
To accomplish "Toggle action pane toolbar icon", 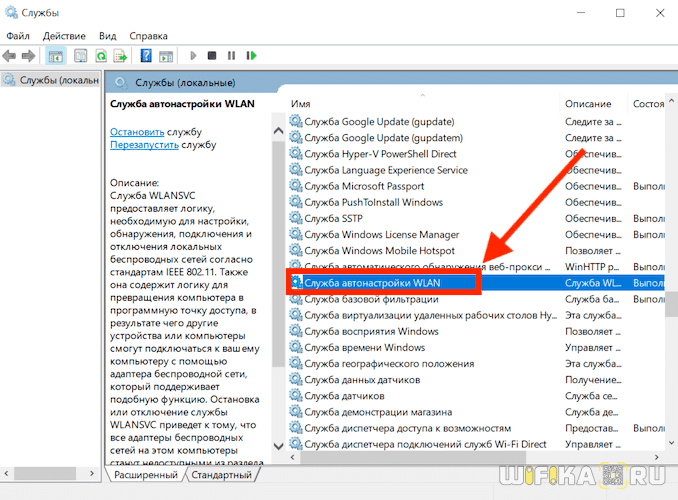I will (x=166, y=56).
